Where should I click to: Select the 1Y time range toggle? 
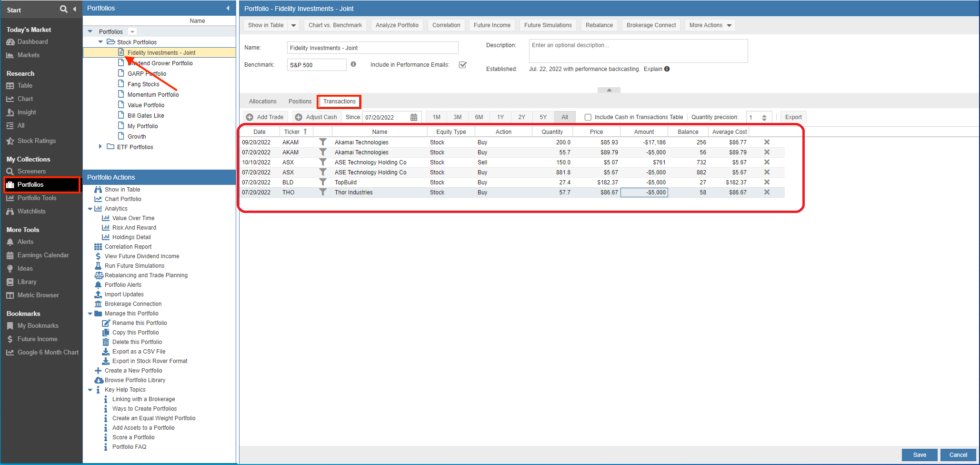click(x=500, y=117)
